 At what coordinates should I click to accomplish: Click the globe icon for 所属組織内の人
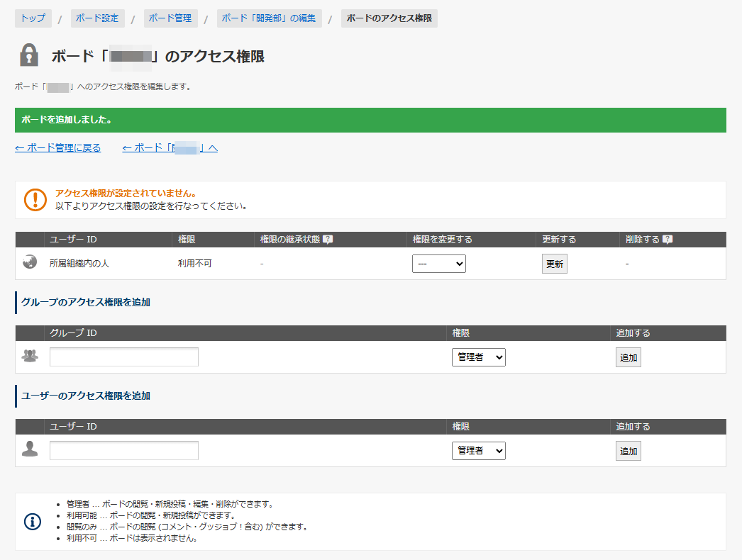[x=30, y=262]
